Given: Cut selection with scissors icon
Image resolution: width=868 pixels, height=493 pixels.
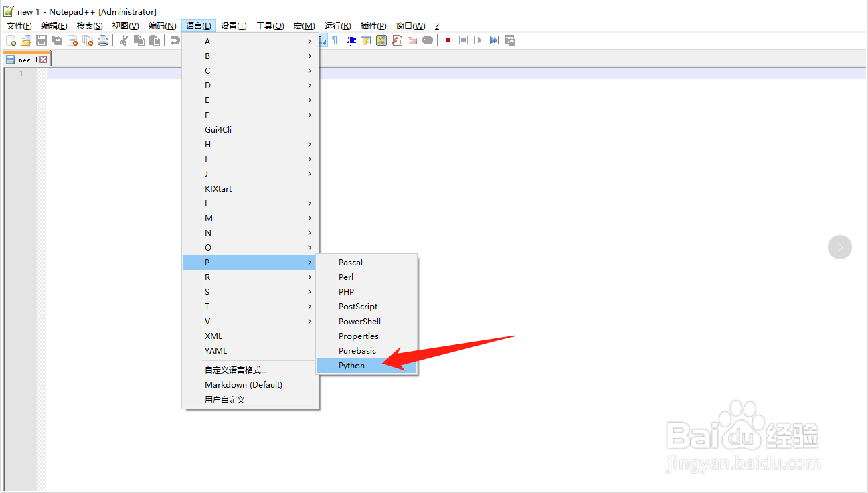Looking at the screenshot, I should pyautogui.click(x=124, y=40).
